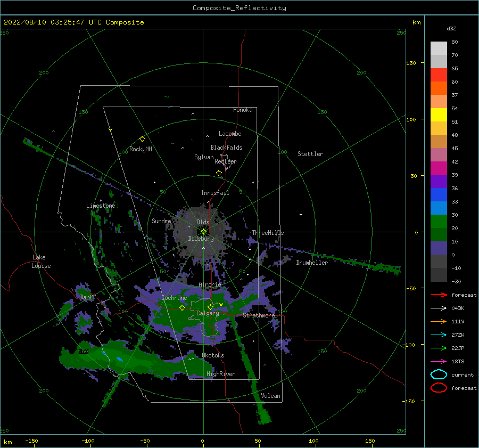Select the light gray 80 dBZ swatch
Screen dimensions: 479x448
pyautogui.click(x=439, y=48)
